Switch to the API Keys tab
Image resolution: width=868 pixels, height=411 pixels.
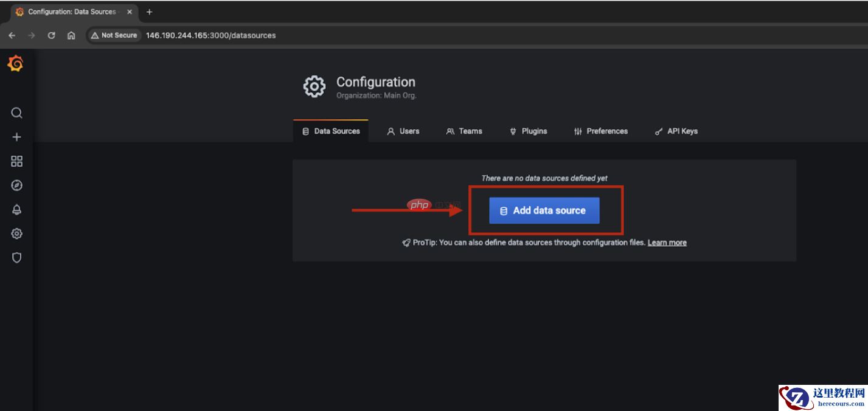coord(676,131)
